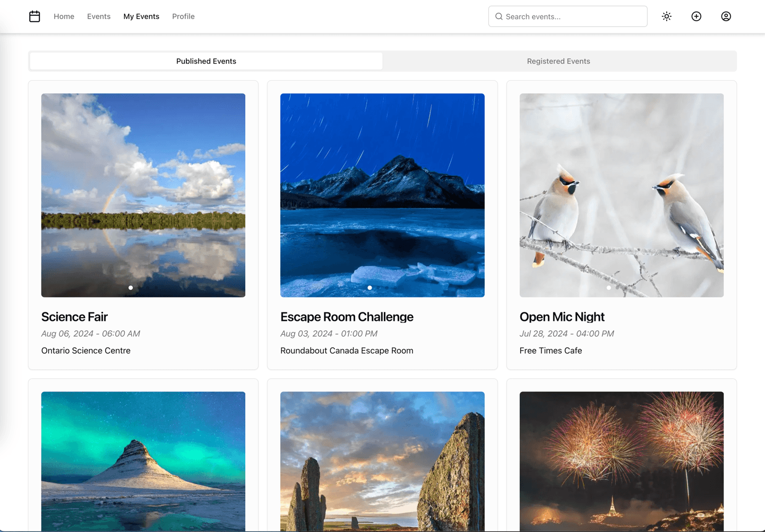Click Roundabout Canada Escape Room text
This screenshot has height=532, width=765.
[347, 351]
